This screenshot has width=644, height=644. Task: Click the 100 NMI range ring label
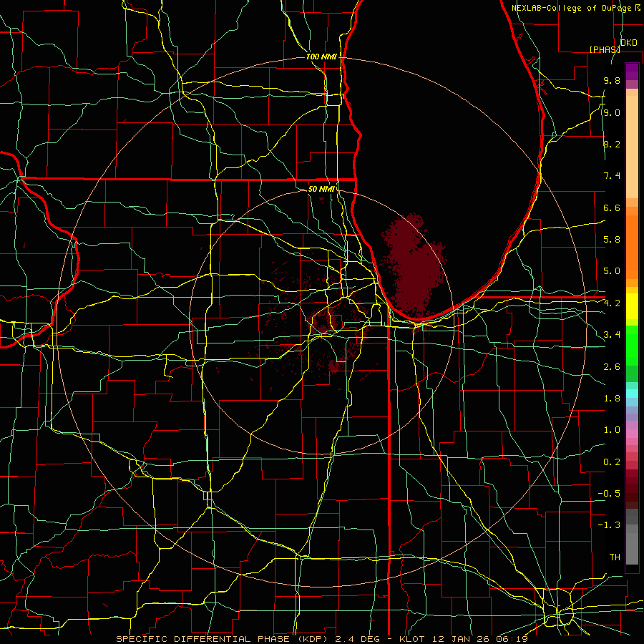(321, 57)
